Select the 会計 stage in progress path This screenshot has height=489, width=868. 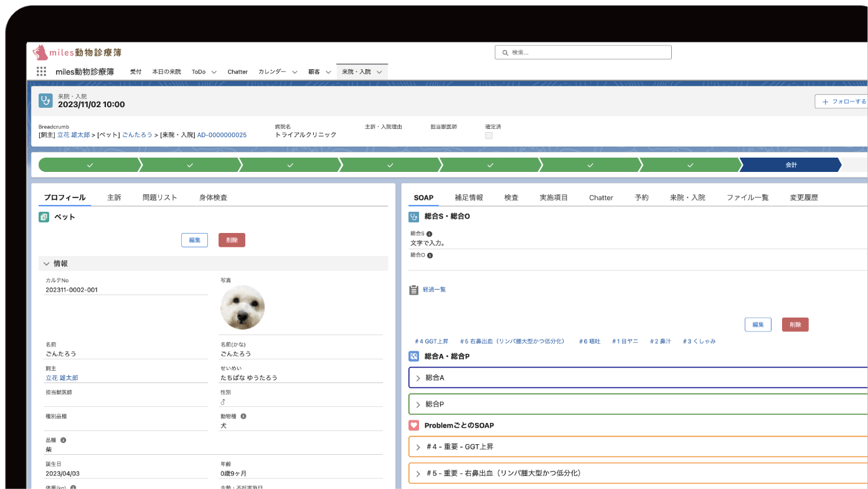tap(790, 165)
